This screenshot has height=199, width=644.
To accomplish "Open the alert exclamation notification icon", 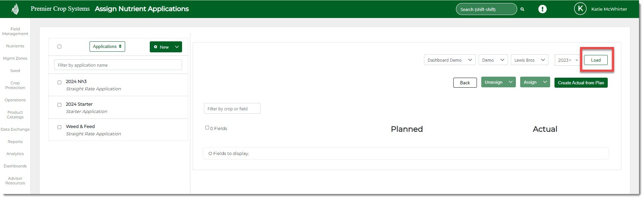I will click(542, 9).
